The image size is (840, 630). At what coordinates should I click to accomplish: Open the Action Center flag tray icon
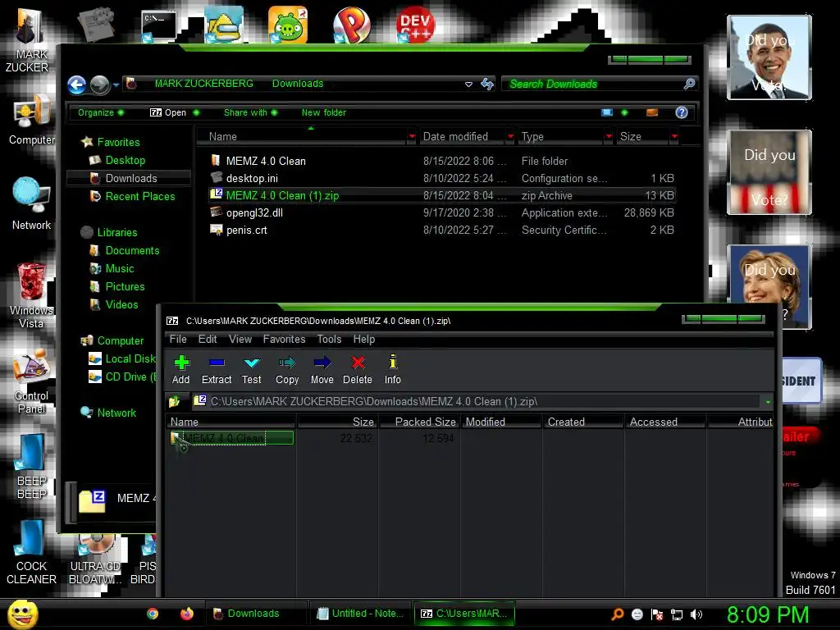[657, 614]
